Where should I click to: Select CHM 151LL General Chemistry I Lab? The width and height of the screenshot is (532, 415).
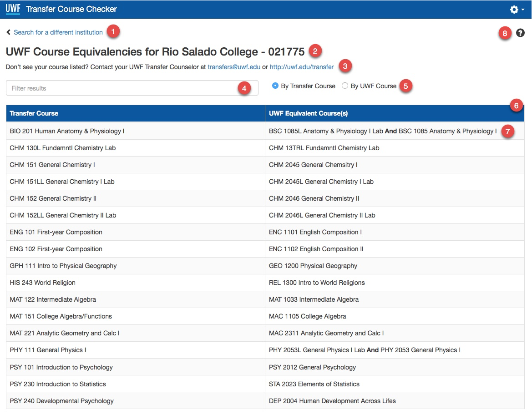[62, 182]
